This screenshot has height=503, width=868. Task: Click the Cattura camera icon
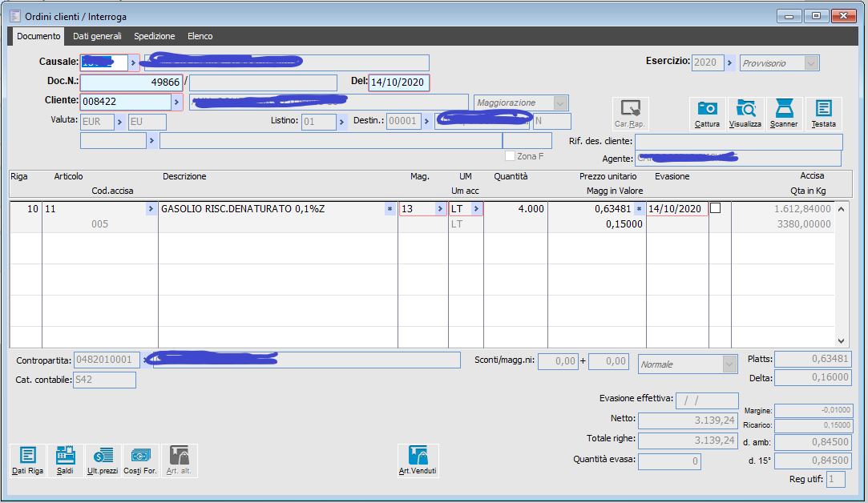(707, 114)
